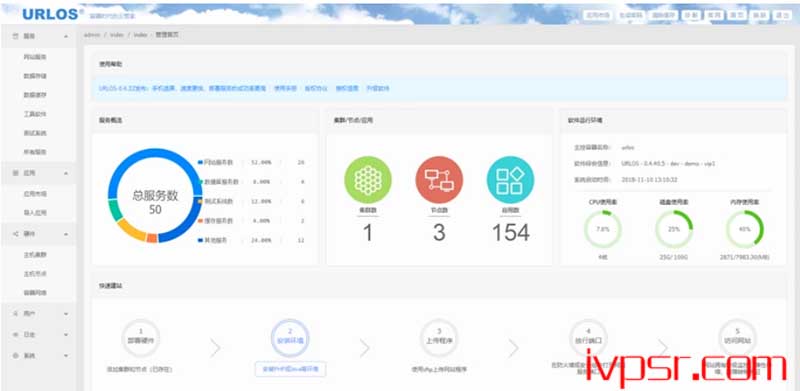
Task: Click the 安装PHP或Java等环境 button under step 2
Action: coord(290,369)
